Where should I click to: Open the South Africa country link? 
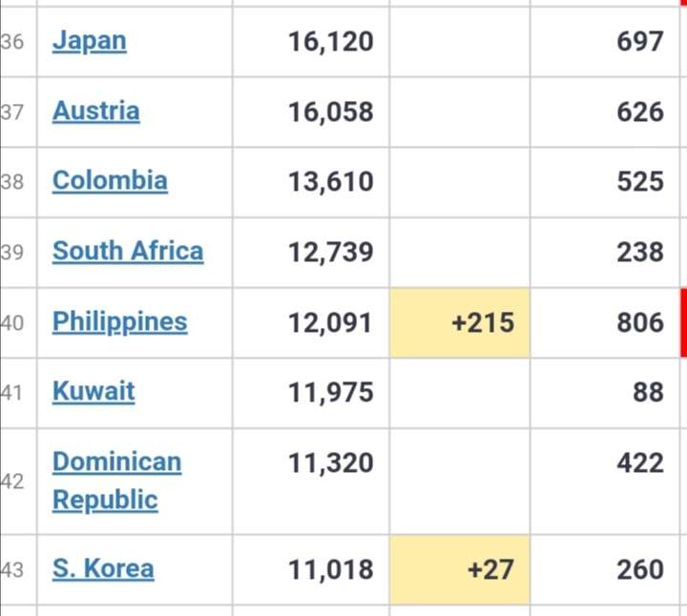pos(128,252)
